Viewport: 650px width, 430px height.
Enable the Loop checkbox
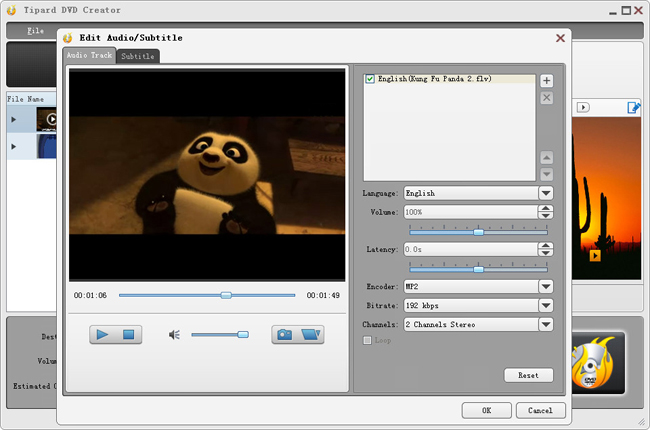[367, 340]
